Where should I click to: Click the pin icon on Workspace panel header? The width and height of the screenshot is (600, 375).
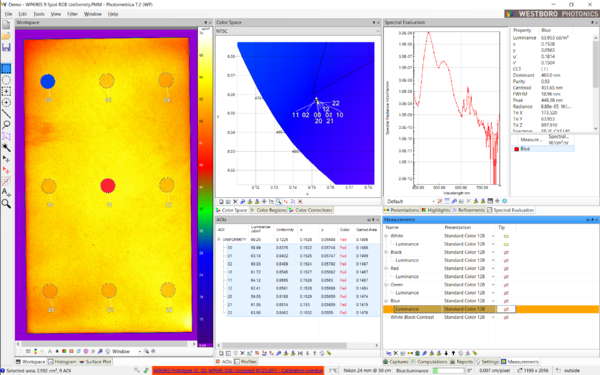(205, 23)
